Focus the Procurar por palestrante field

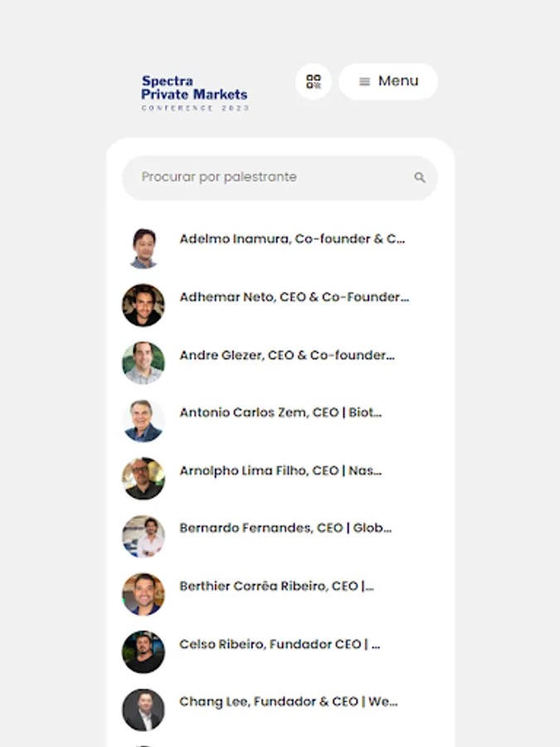click(x=280, y=178)
